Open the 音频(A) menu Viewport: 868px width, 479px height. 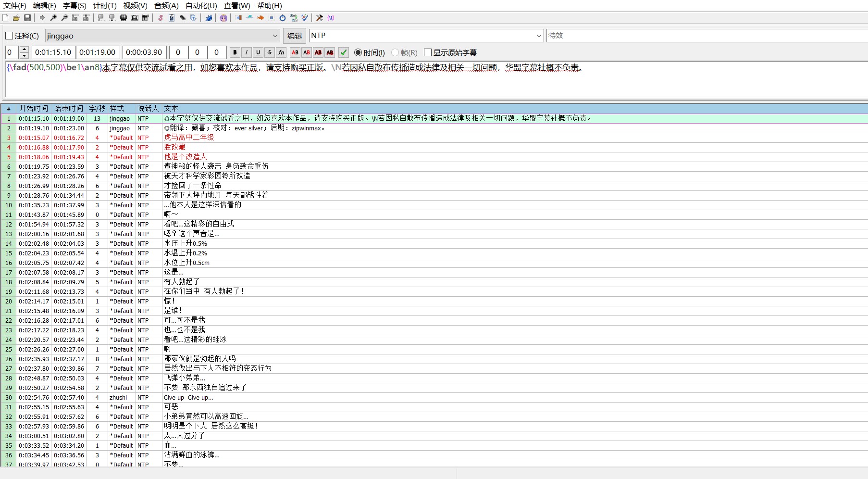coord(166,6)
